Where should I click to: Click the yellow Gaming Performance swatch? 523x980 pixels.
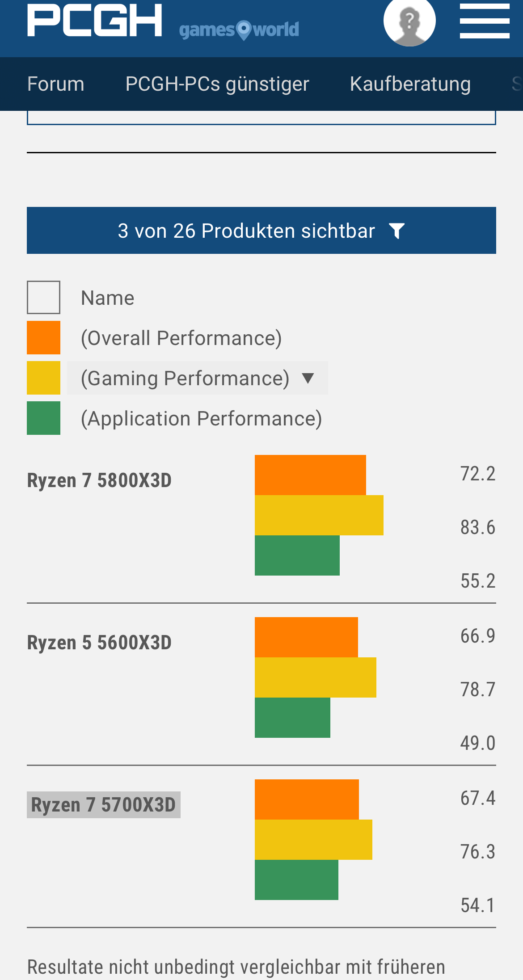click(43, 378)
